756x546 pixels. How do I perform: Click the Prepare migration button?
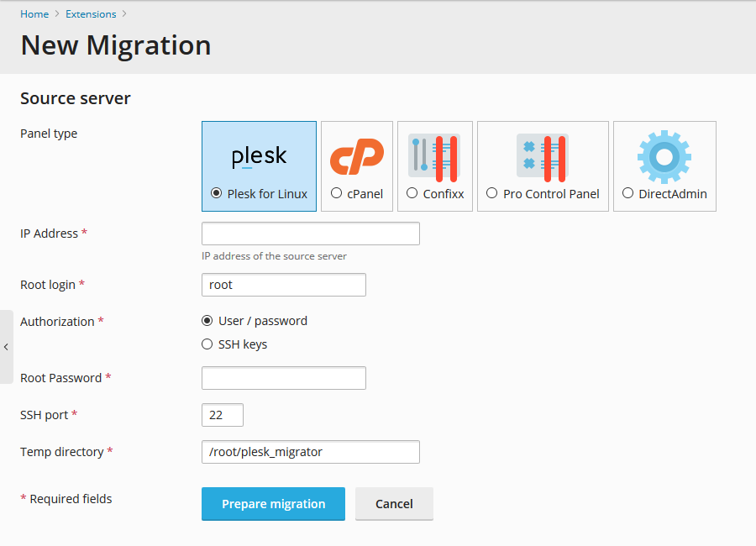(273, 504)
